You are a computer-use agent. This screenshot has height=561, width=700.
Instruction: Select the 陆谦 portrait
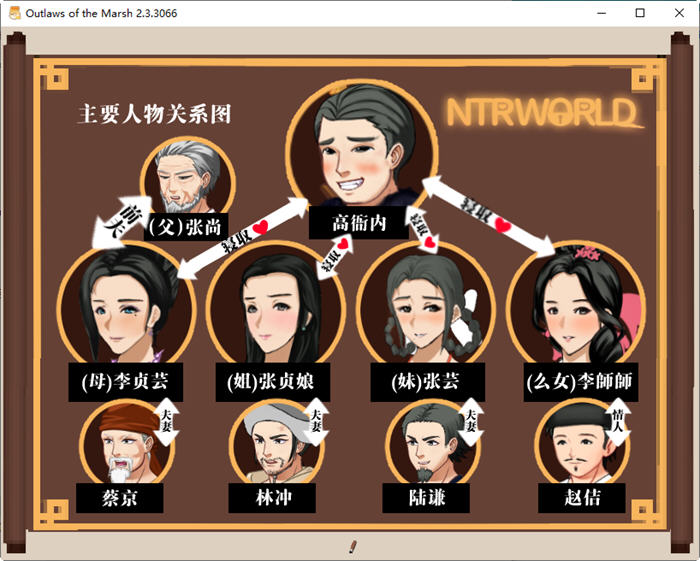(x=428, y=442)
